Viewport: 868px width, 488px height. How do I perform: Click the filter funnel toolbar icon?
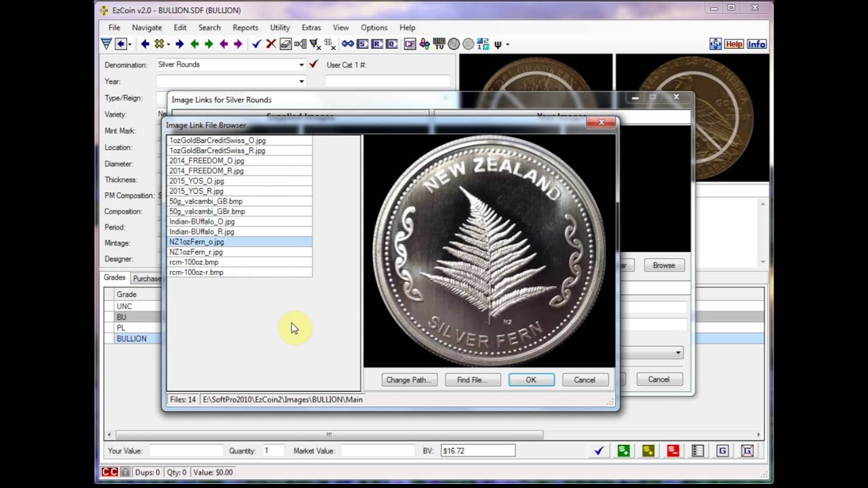[x=106, y=44]
